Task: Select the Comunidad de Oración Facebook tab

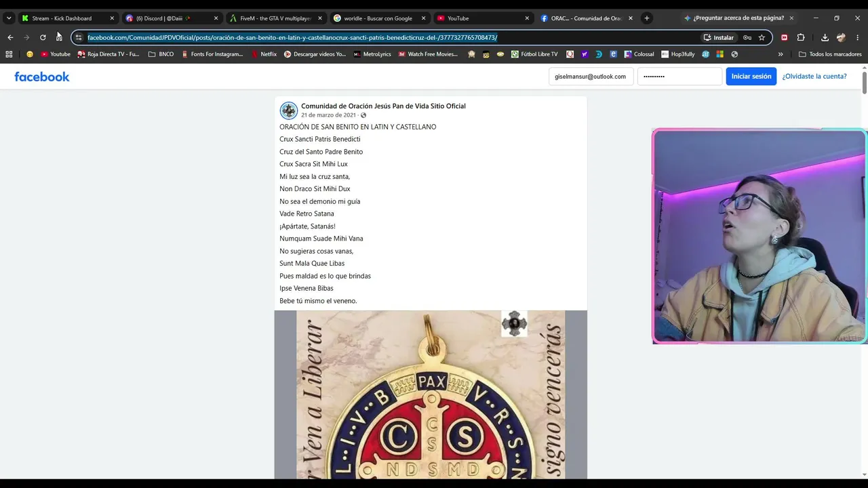Action: 587,18
